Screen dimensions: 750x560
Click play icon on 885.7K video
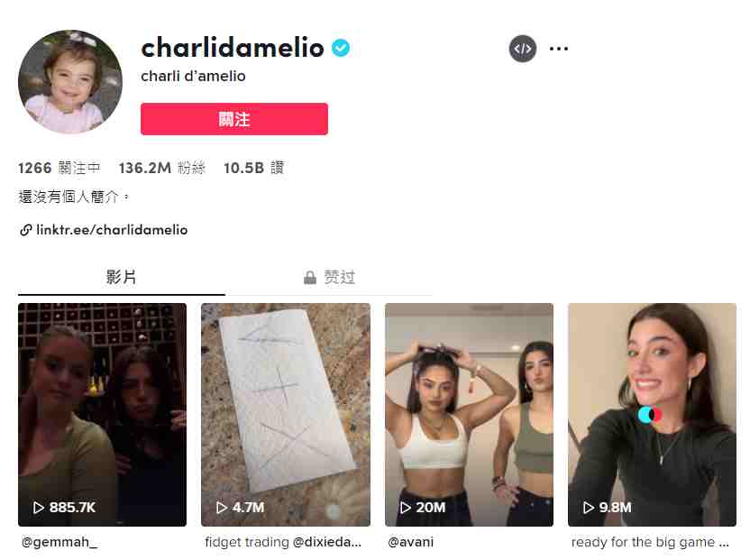[x=39, y=508]
